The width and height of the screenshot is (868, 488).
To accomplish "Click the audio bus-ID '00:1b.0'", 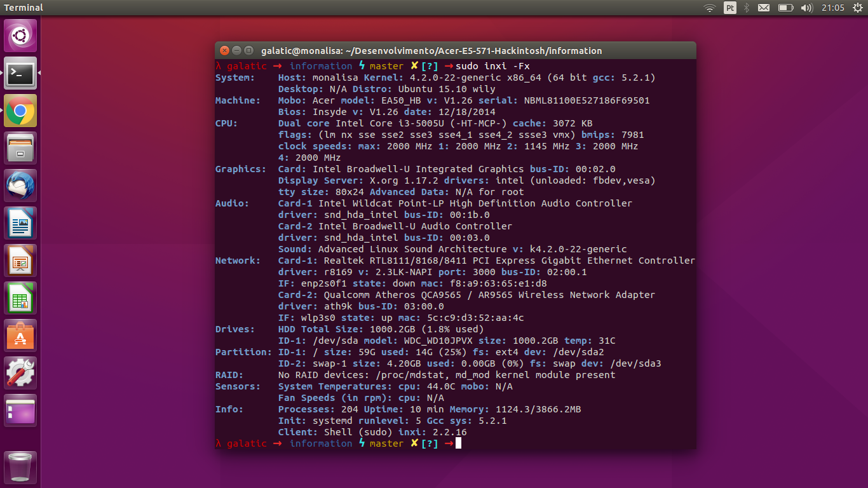I will click(x=470, y=215).
